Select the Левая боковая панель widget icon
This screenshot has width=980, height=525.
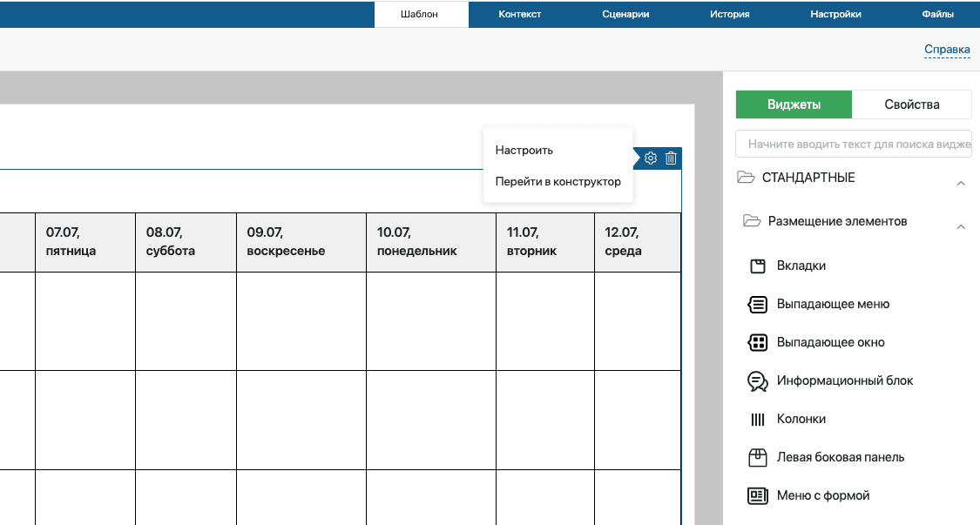coord(757,457)
